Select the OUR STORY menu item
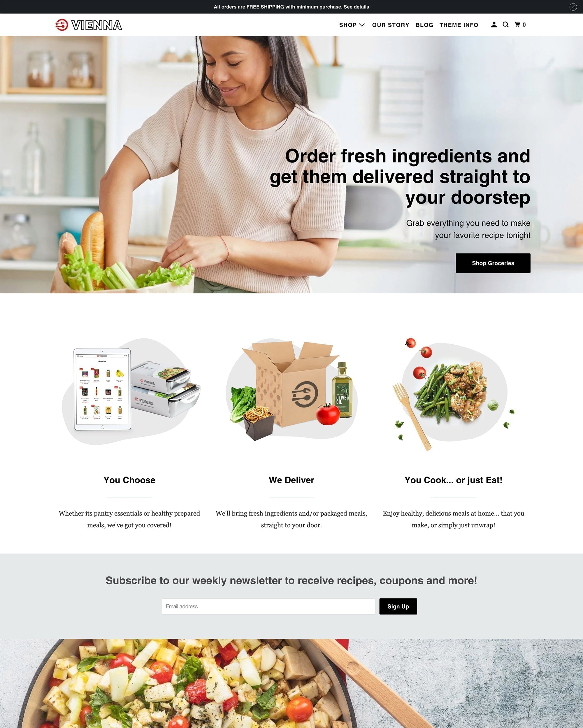 (x=390, y=25)
